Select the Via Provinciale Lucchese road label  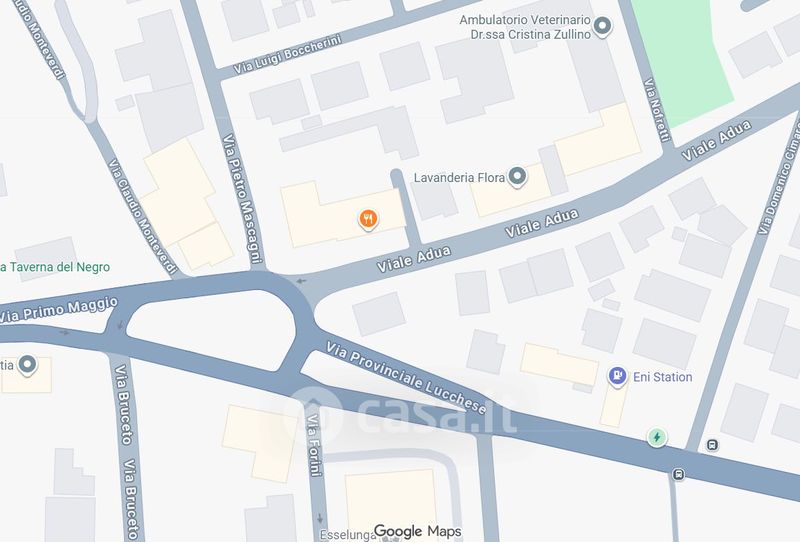[x=406, y=378]
